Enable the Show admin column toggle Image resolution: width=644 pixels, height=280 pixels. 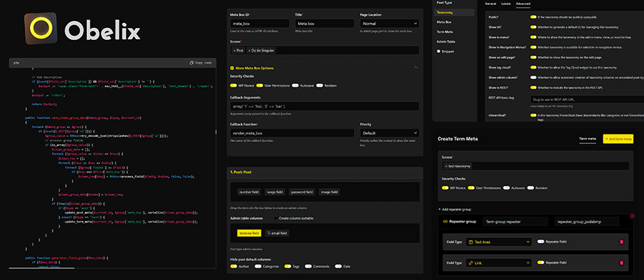click(x=533, y=77)
